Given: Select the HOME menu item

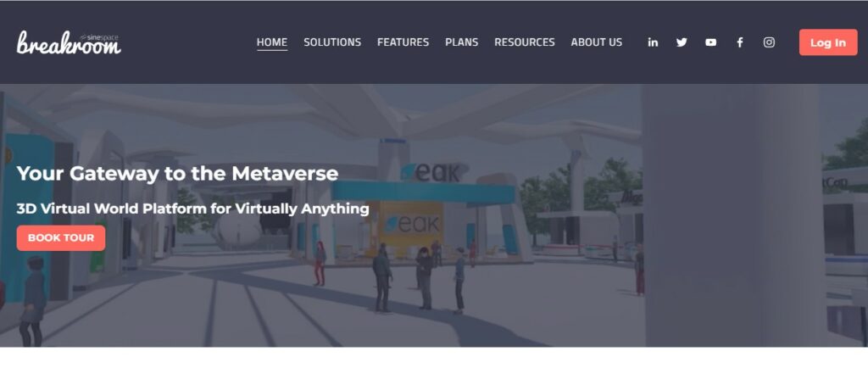Looking at the screenshot, I should (x=272, y=42).
